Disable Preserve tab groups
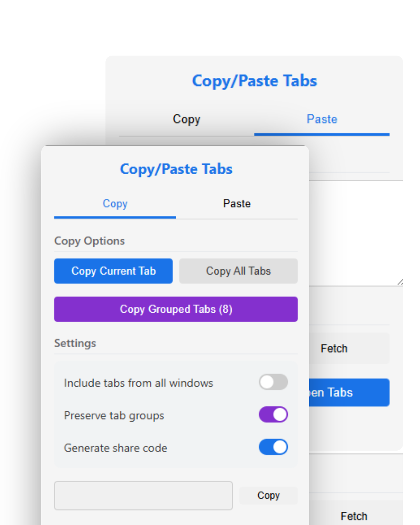 (x=273, y=415)
